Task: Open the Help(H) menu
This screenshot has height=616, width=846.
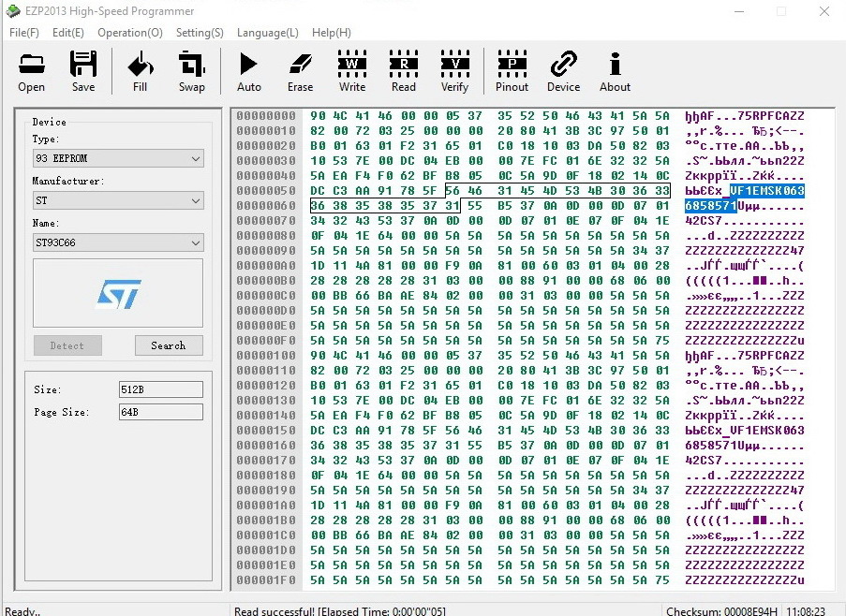Action: (332, 33)
